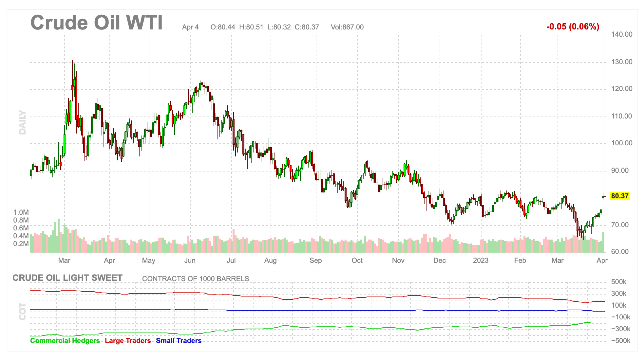Click the CRUDE OIL LIGHT SWEET heading
644x360 pixels.
[67, 278]
